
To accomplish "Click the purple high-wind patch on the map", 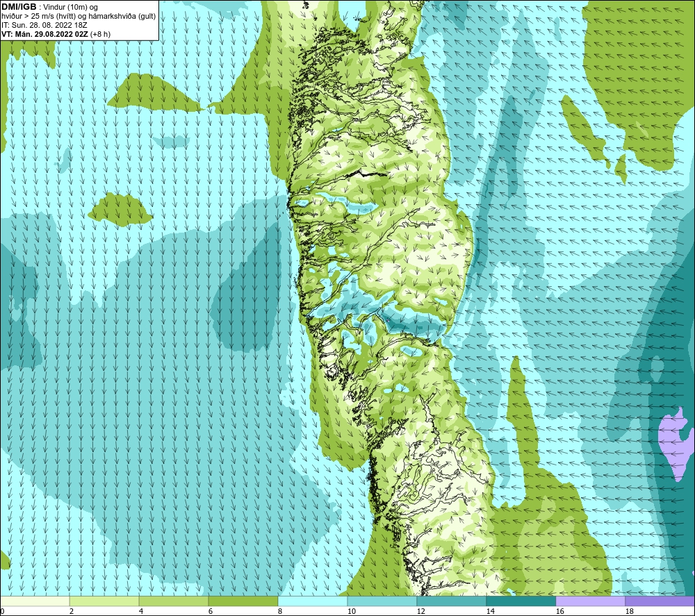I will [675, 443].
